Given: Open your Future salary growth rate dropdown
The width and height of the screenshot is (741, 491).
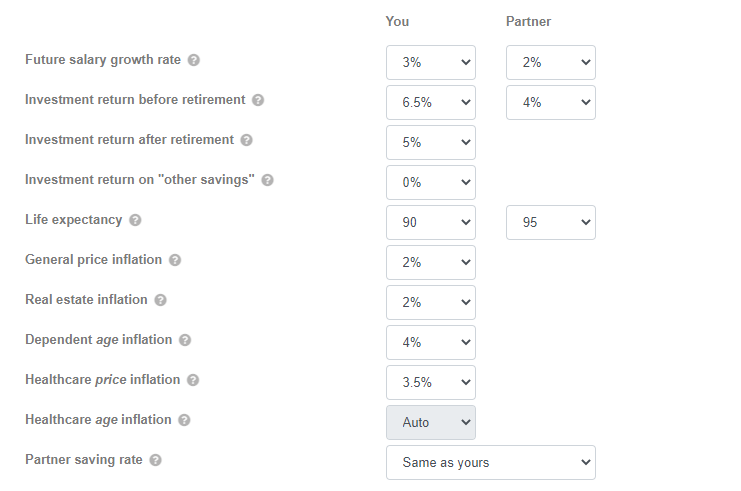Looking at the screenshot, I should point(431,62).
